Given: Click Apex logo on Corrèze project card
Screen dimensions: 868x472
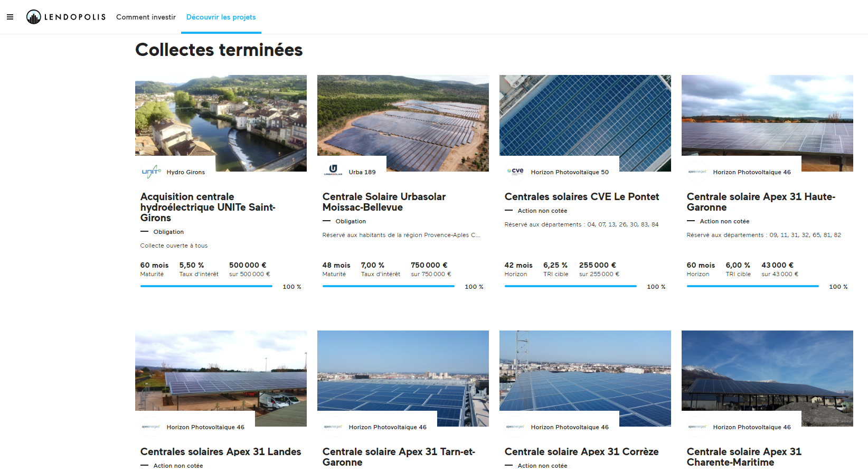Looking at the screenshot, I should 515,427.
